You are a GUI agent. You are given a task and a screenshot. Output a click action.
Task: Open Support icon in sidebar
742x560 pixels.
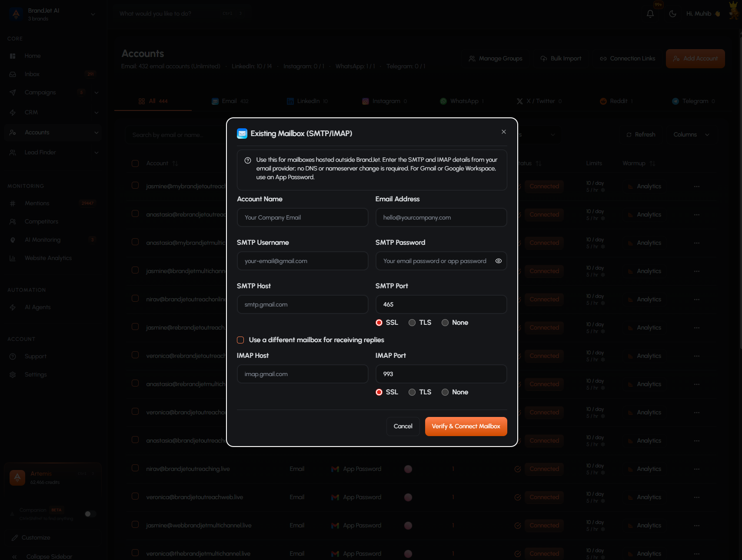[13, 357]
